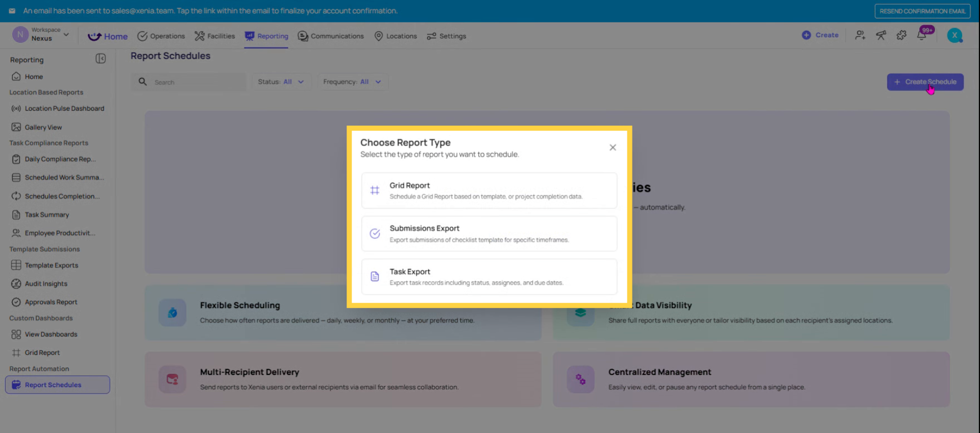Click the puzzle piece integrations icon

(901, 35)
